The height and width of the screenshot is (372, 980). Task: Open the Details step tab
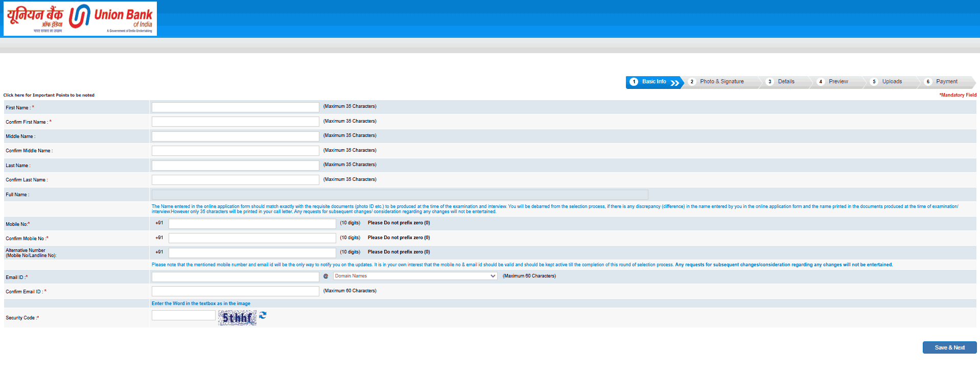(x=786, y=82)
